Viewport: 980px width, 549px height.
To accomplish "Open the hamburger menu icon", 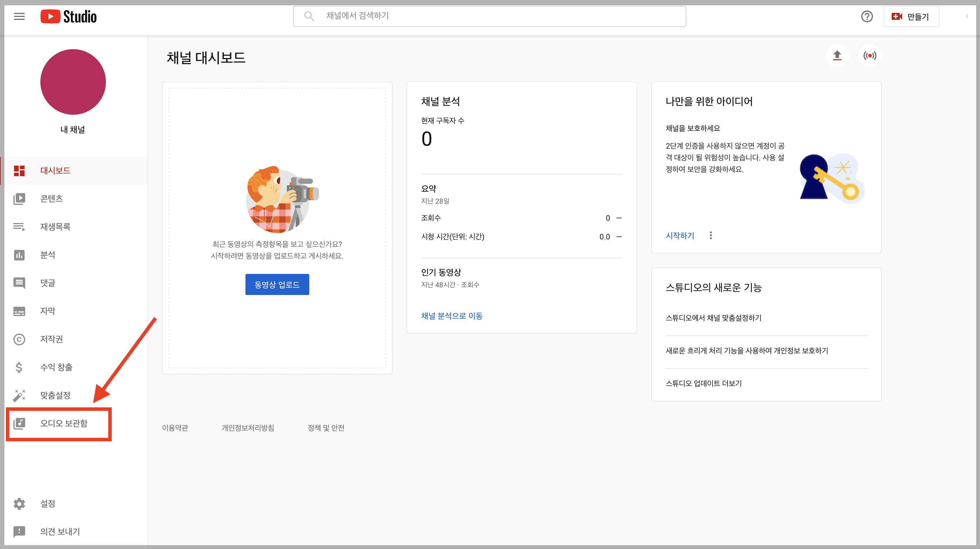I will [19, 16].
